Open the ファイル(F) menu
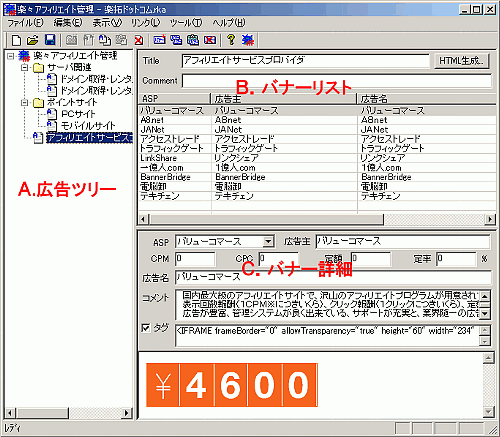 pos(25,23)
